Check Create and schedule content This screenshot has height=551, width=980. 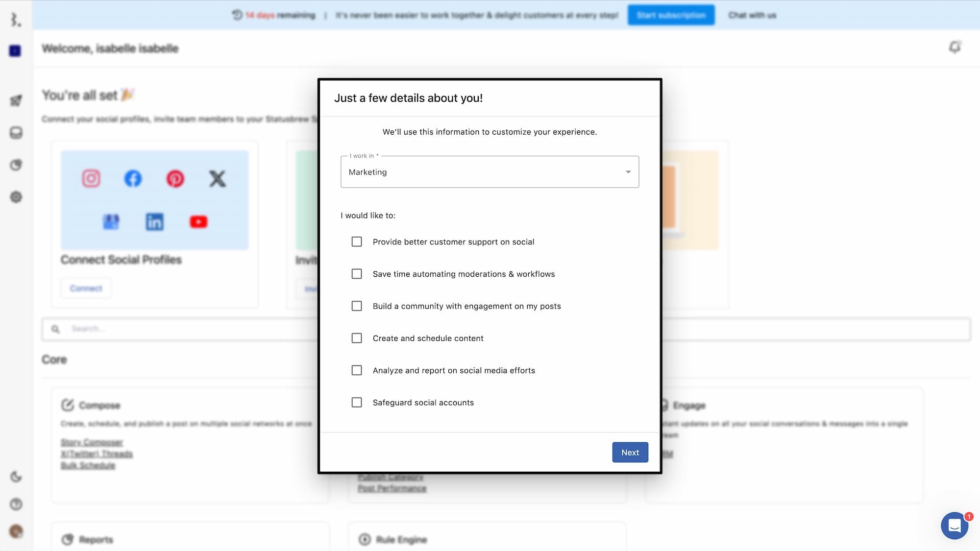[x=357, y=338]
